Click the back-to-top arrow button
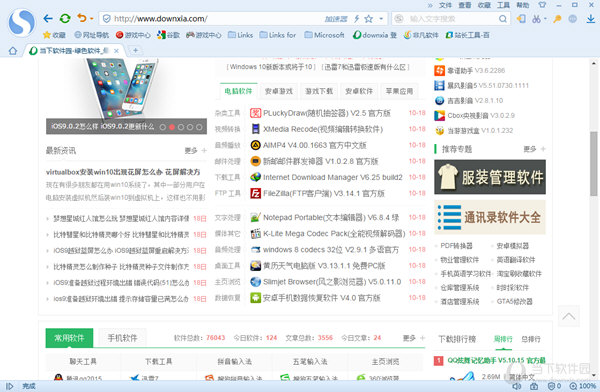 click(x=568, y=316)
